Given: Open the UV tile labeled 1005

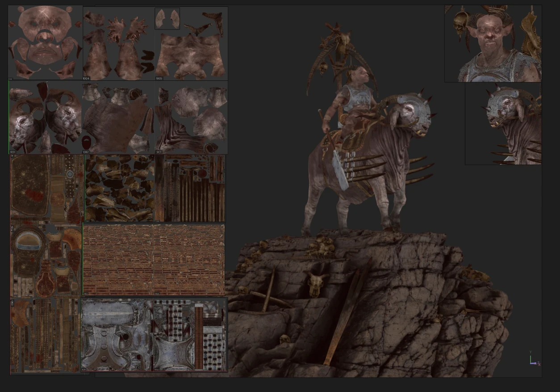Looking at the screenshot, I should click(x=191, y=43).
